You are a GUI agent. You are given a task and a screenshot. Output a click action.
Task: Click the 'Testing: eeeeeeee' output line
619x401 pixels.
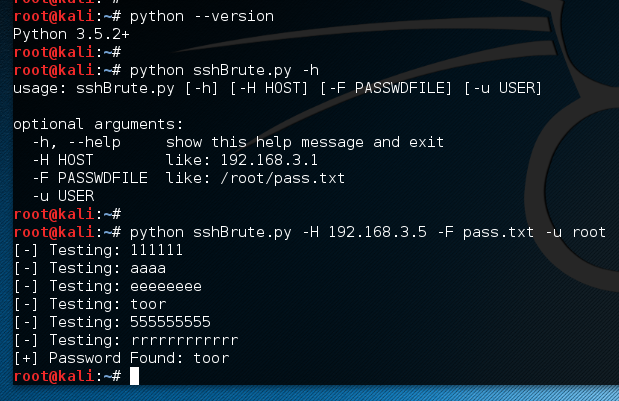click(107, 286)
